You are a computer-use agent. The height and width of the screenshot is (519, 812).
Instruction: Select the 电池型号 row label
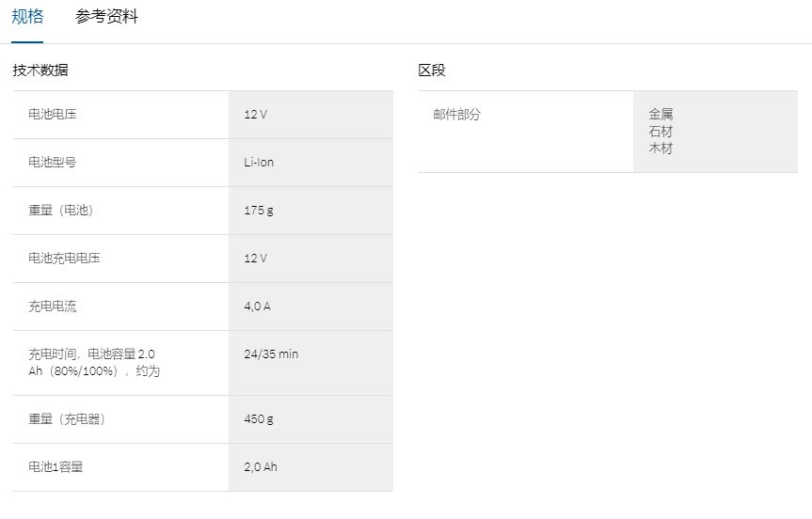coord(53,163)
